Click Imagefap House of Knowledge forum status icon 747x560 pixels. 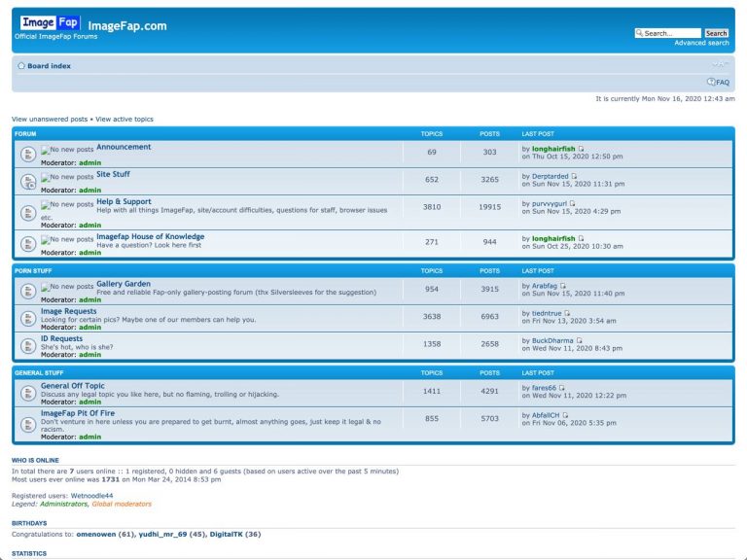point(28,244)
